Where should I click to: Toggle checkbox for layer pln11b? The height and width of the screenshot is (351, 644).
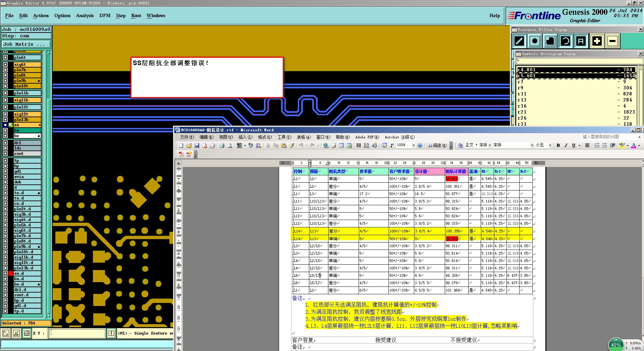(5, 93)
